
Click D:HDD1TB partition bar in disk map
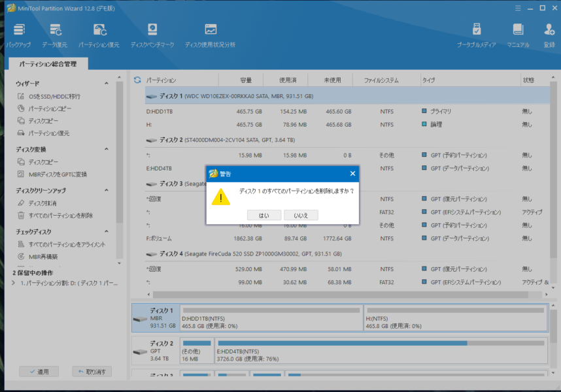(x=271, y=318)
